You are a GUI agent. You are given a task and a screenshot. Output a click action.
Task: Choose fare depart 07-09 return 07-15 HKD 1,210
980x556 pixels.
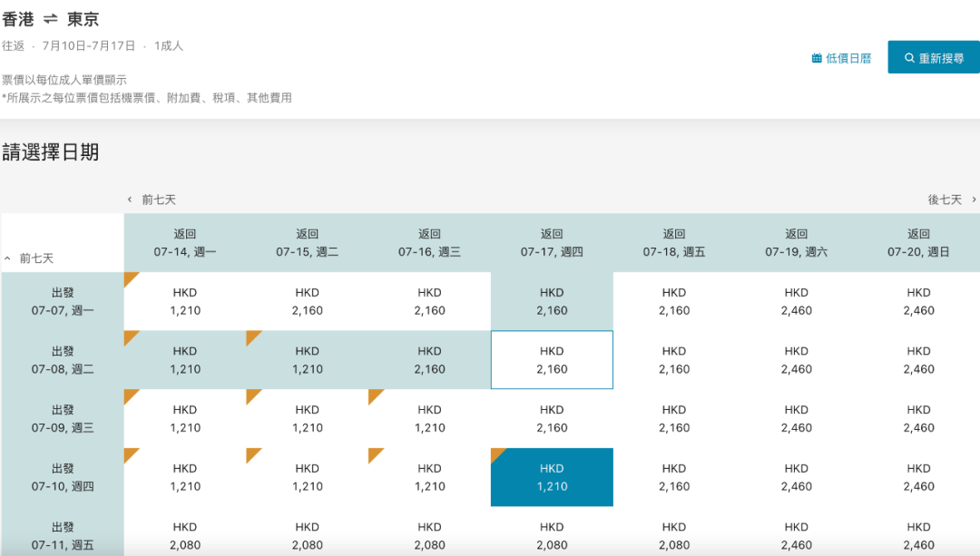coord(308,418)
